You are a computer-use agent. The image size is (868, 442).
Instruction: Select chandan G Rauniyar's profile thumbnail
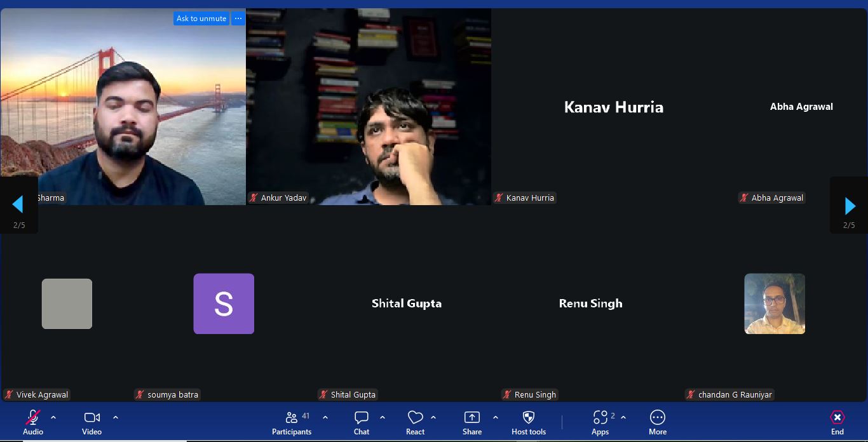point(775,304)
